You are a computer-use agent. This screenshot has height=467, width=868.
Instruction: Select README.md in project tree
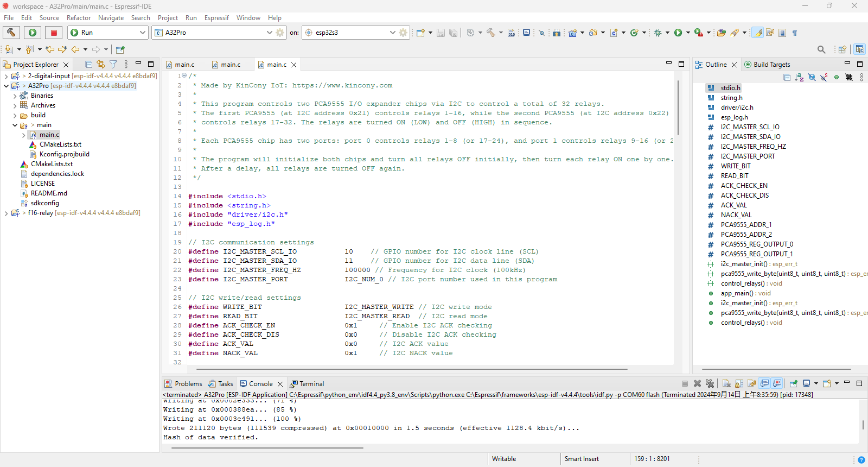pyautogui.click(x=49, y=193)
